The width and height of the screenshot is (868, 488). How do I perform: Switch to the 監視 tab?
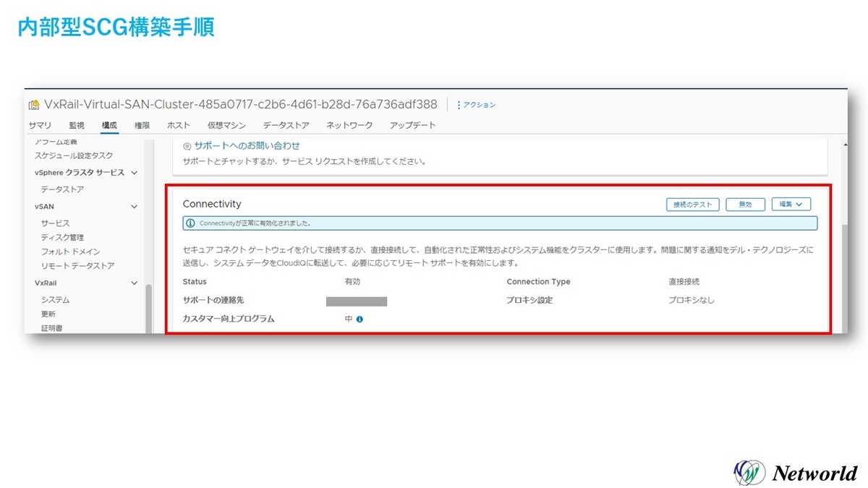point(77,125)
